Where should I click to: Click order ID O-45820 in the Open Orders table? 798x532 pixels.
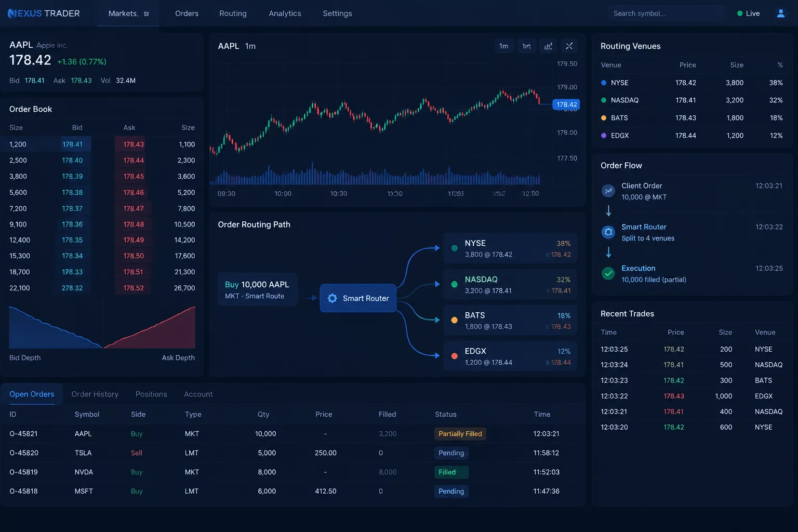24,453
